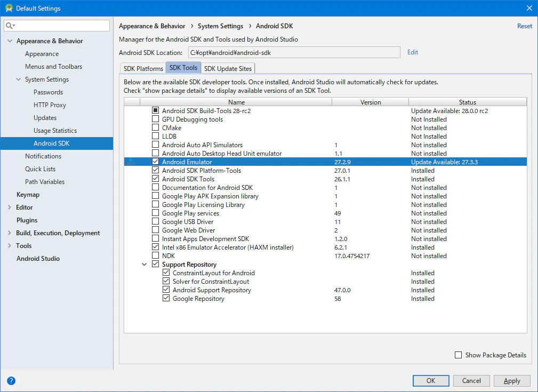Select Android SDK in sidebar
The width and height of the screenshot is (538, 392).
[57, 143]
